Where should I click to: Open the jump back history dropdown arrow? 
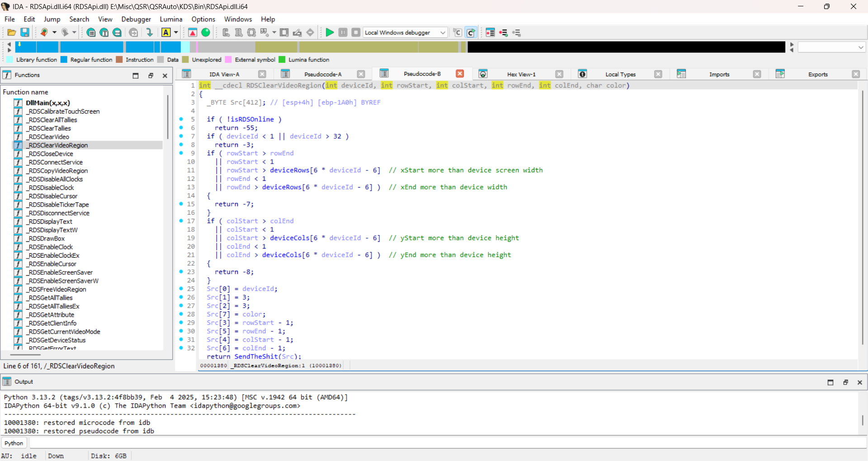pyautogui.click(x=54, y=33)
